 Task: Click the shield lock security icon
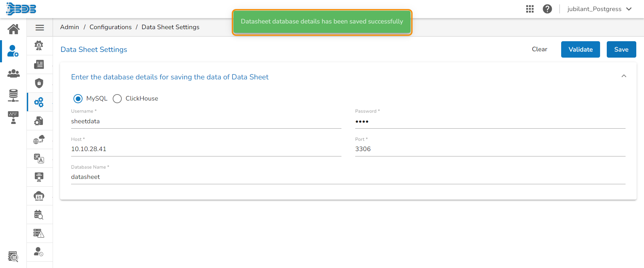click(39, 83)
